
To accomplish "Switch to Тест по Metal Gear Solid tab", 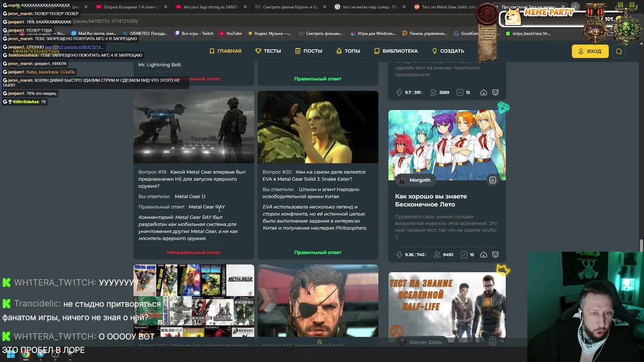I will [x=446, y=7].
